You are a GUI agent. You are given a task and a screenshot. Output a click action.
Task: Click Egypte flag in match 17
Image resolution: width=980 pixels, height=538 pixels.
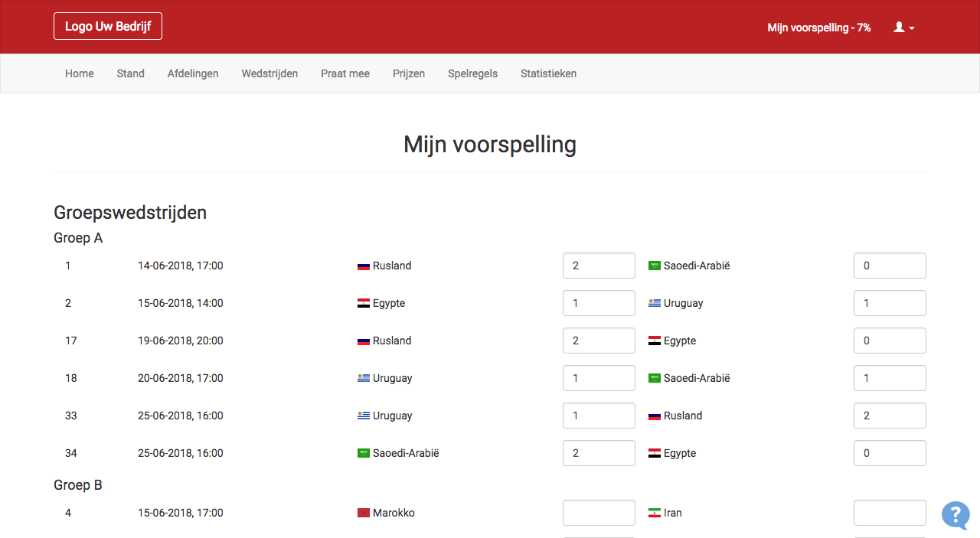(x=655, y=341)
